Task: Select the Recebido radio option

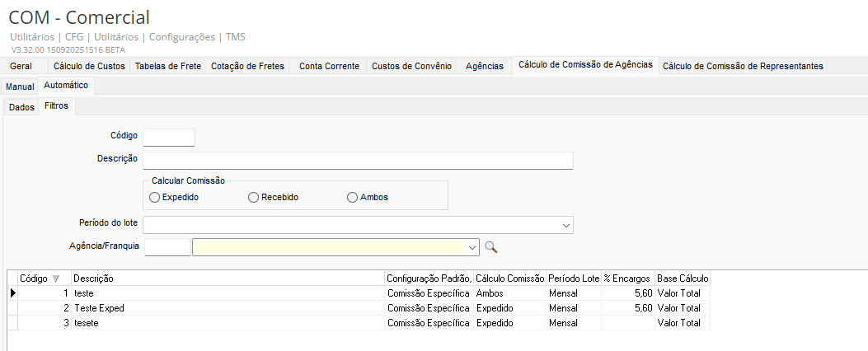Action: point(253,197)
